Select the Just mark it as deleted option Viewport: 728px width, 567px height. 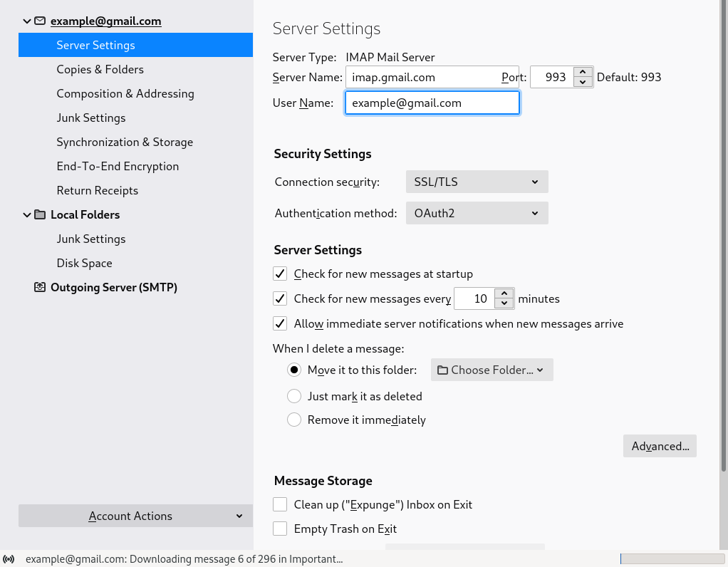(294, 396)
